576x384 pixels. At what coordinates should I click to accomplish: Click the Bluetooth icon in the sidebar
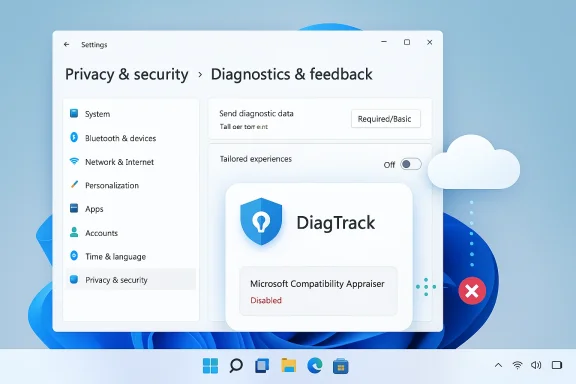coord(74,137)
